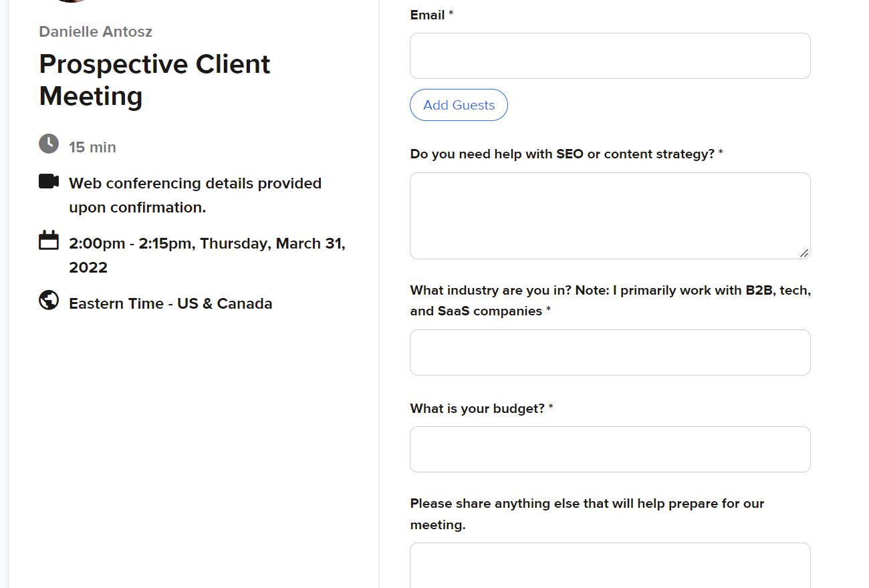This screenshot has height=588, width=869.
Task: Click the Danielle Antosz host name
Action: point(96,31)
